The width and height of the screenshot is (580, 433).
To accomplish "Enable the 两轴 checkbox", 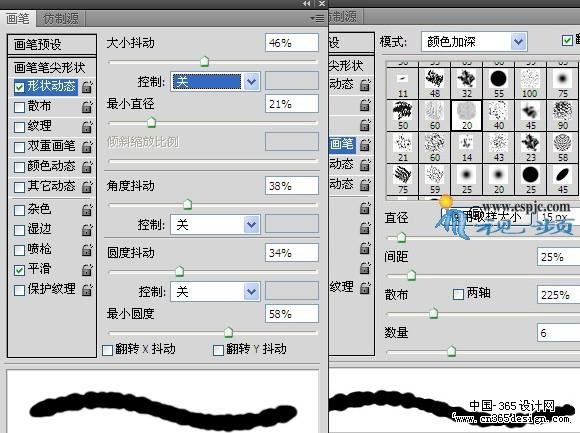I will [458, 294].
